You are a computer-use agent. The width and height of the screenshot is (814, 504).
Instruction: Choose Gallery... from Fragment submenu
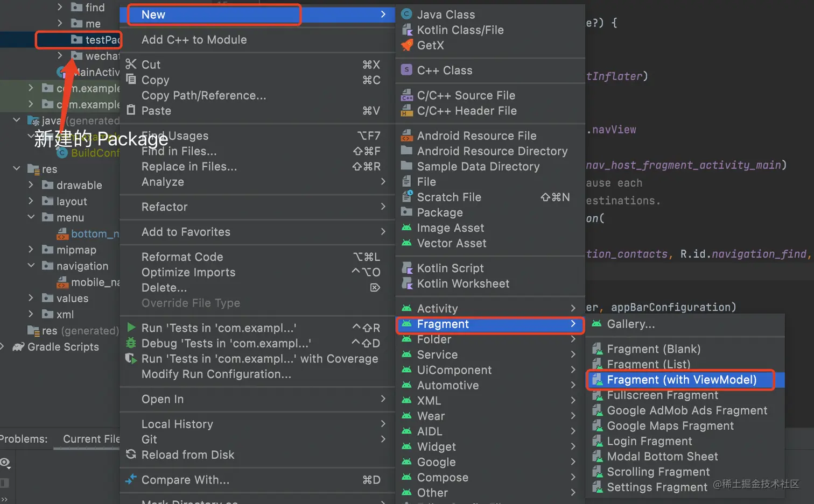click(x=630, y=324)
